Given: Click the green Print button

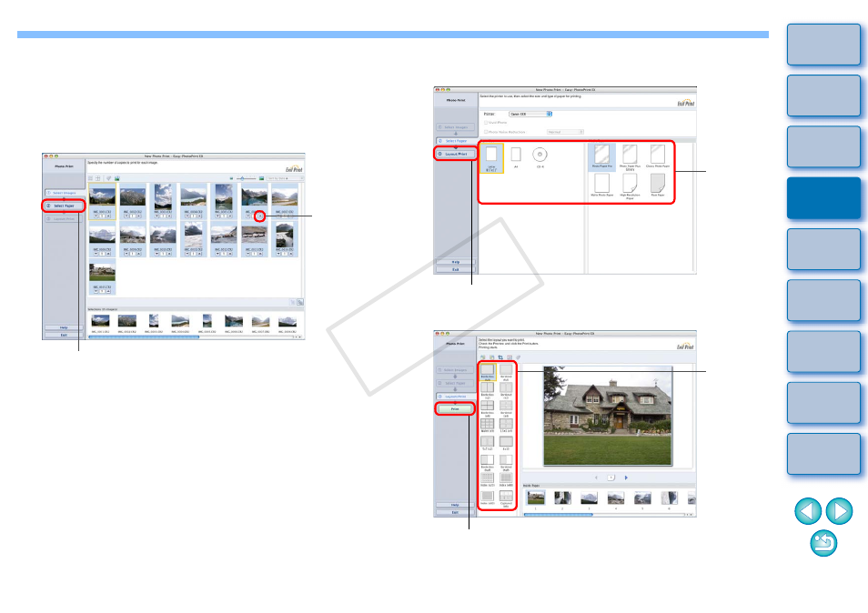Looking at the screenshot, I should (x=455, y=409).
